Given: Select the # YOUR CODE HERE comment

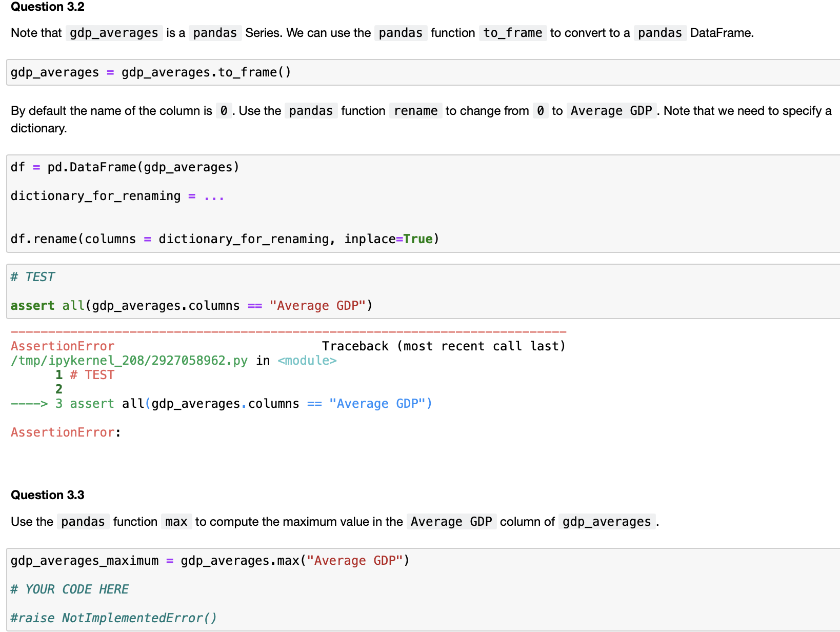Looking at the screenshot, I should pos(70,589).
